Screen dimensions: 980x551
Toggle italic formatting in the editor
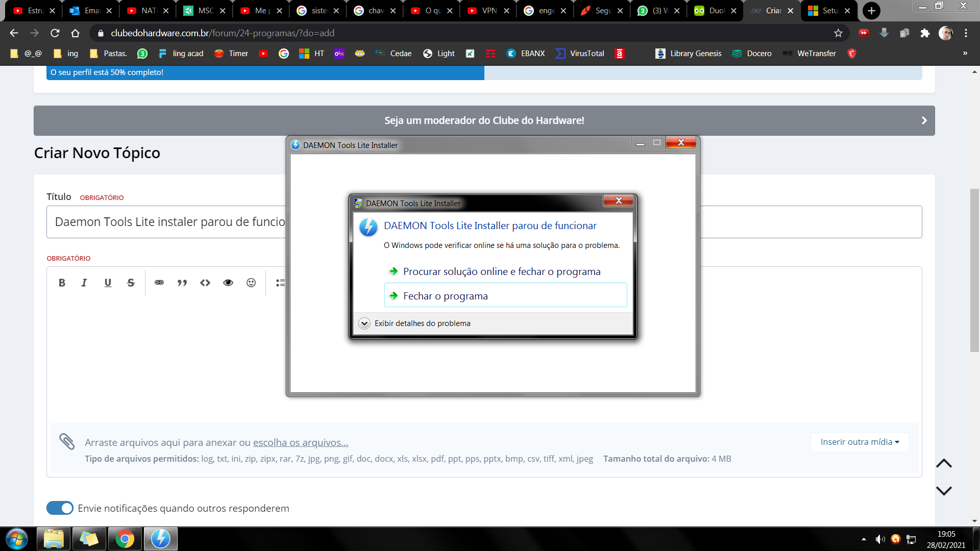pos(84,283)
